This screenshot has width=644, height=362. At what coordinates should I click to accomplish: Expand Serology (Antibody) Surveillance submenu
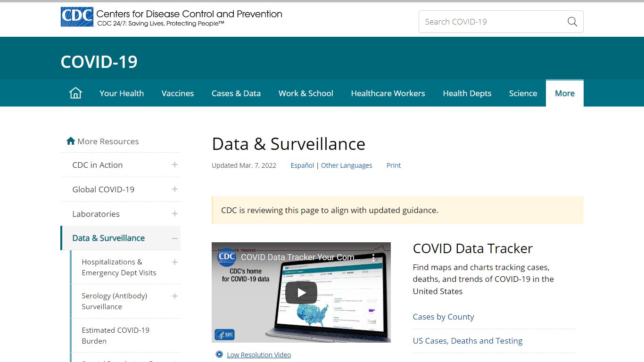174,296
